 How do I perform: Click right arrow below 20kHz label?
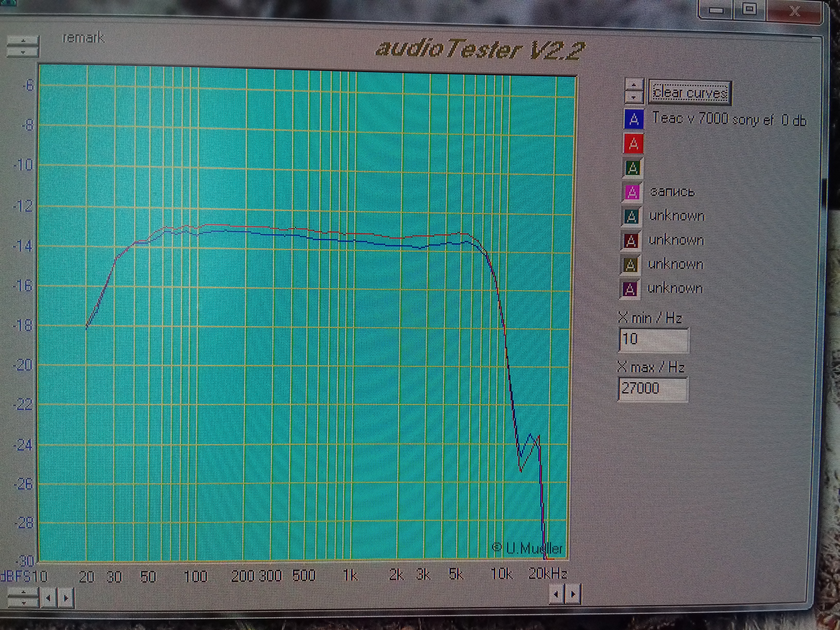pos(573,594)
